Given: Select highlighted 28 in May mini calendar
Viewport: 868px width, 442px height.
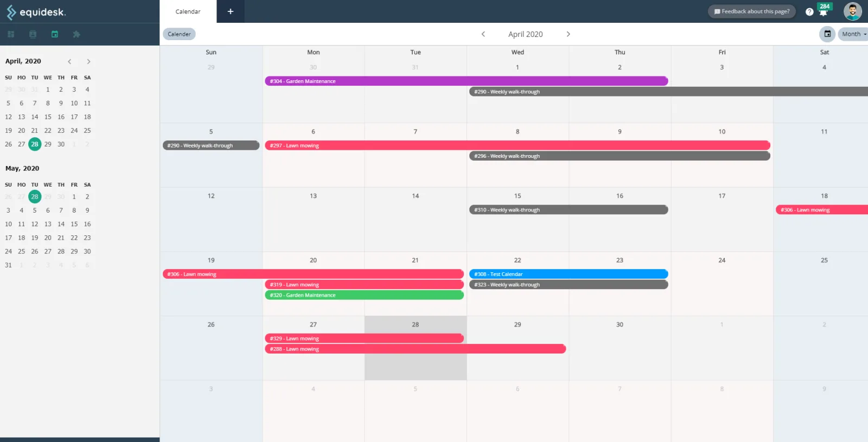Looking at the screenshot, I should (35, 197).
